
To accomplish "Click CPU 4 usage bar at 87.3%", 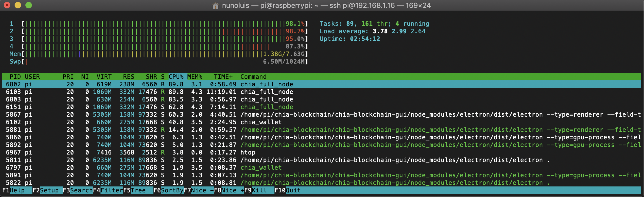I will click(x=165, y=47).
